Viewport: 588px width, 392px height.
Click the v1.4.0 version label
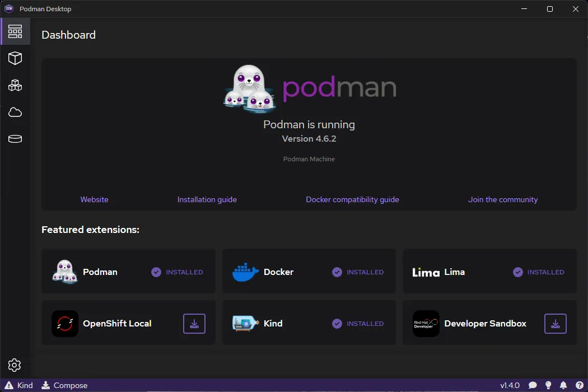click(x=510, y=385)
